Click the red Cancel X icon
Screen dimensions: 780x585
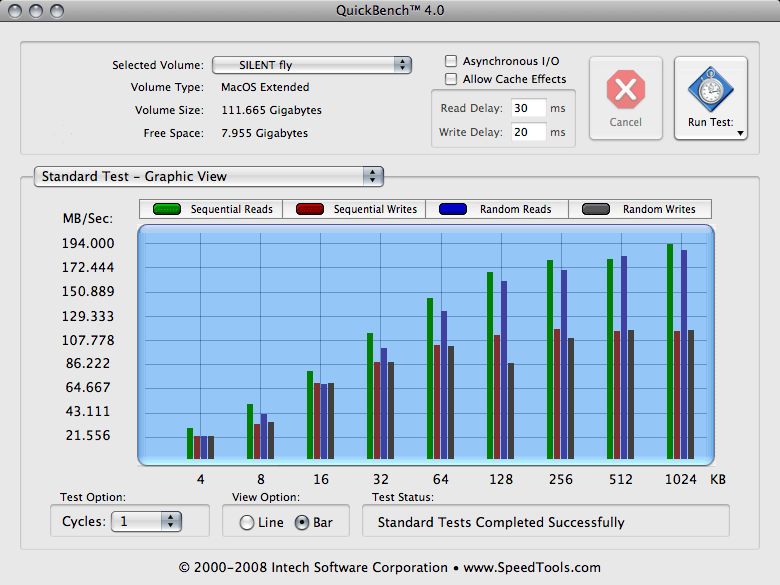coord(625,90)
